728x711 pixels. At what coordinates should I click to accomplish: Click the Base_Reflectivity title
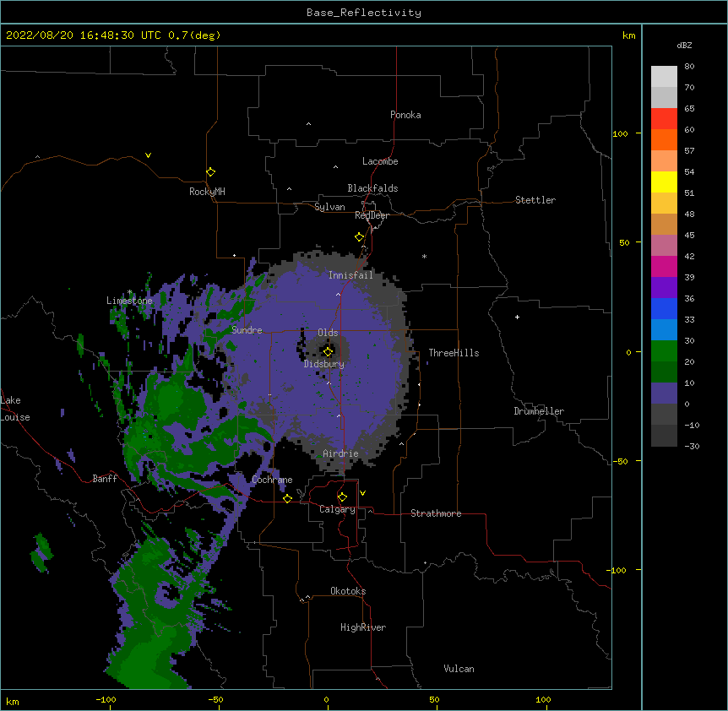(364, 13)
